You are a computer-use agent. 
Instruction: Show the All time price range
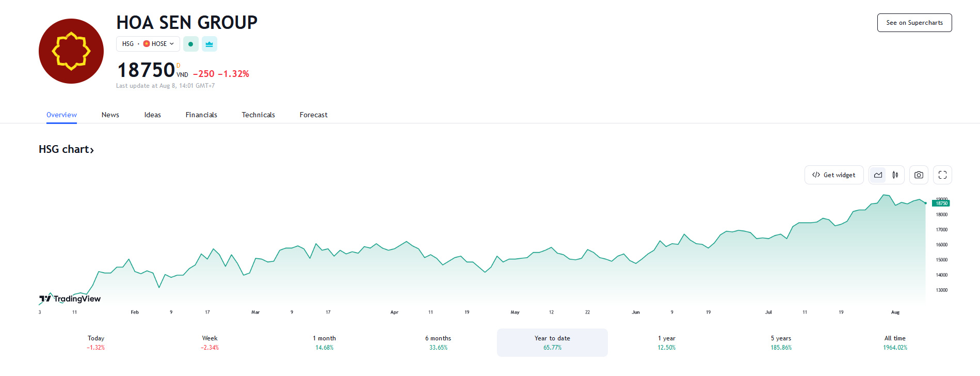click(x=895, y=342)
